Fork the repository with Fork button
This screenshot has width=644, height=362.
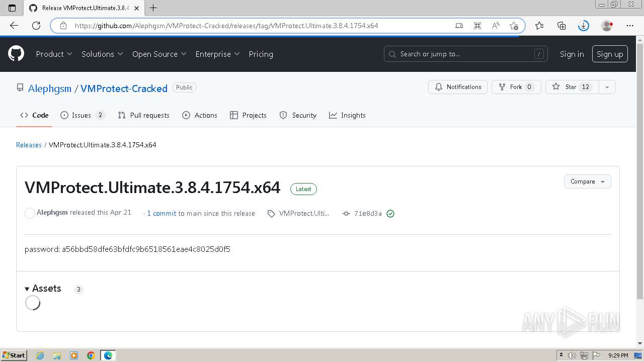pyautogui.click(x=516, y=87)
